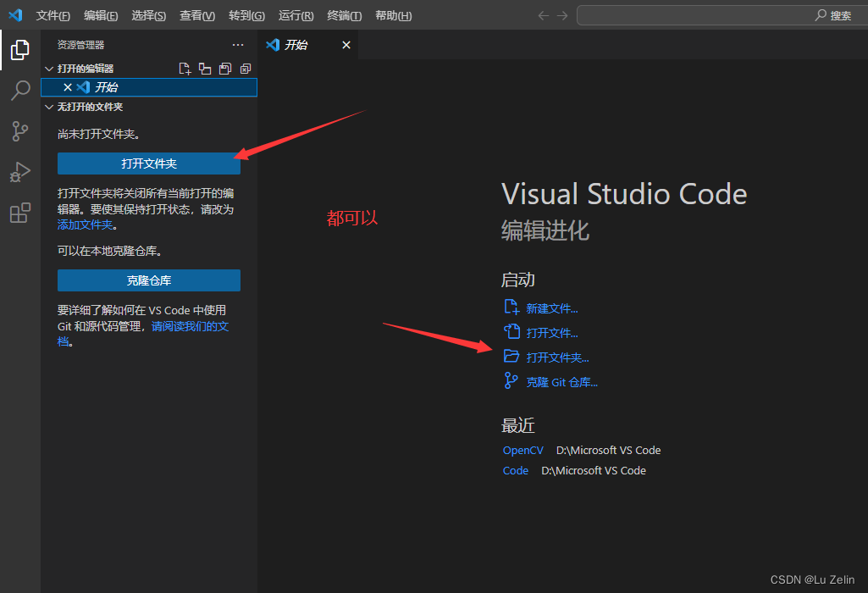Open the More Actions menu of the Explorer
868x593 pixels.
[237, 44]
